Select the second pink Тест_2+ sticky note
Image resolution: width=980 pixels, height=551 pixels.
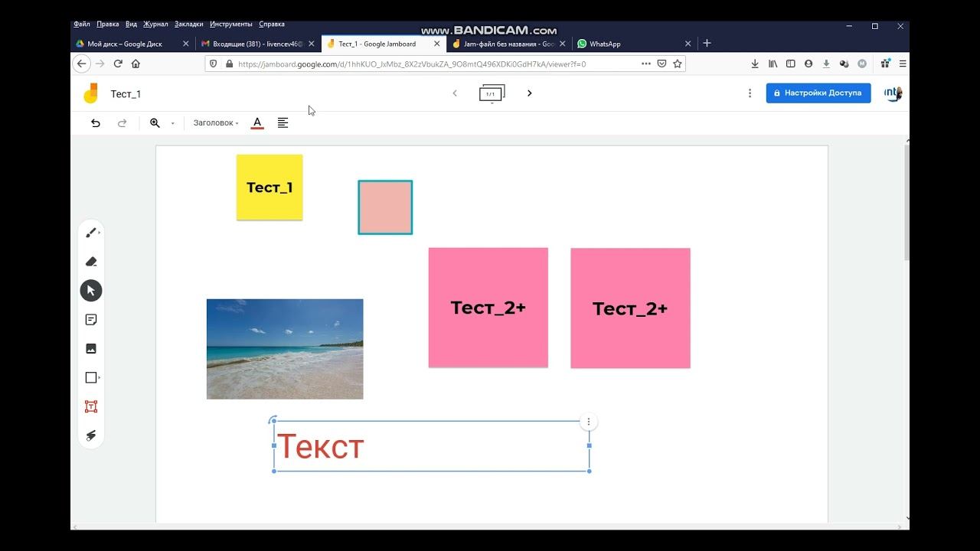click(x=630, y=308)
